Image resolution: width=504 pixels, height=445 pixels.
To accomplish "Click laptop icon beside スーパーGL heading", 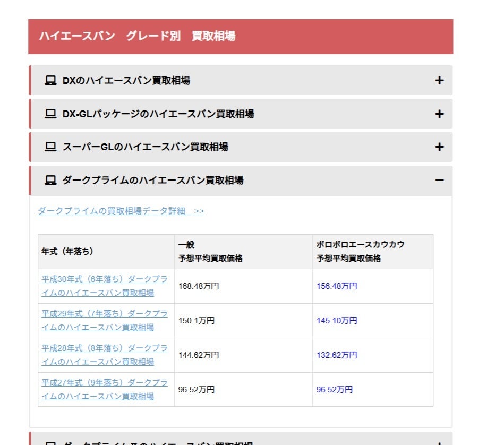I will pyautogui.click(x=50, y=147).
